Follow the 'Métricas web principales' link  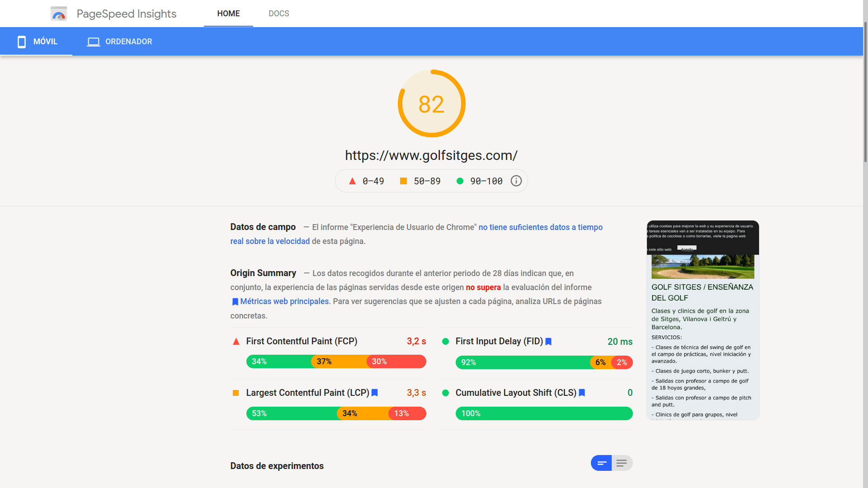pos(284,301)
